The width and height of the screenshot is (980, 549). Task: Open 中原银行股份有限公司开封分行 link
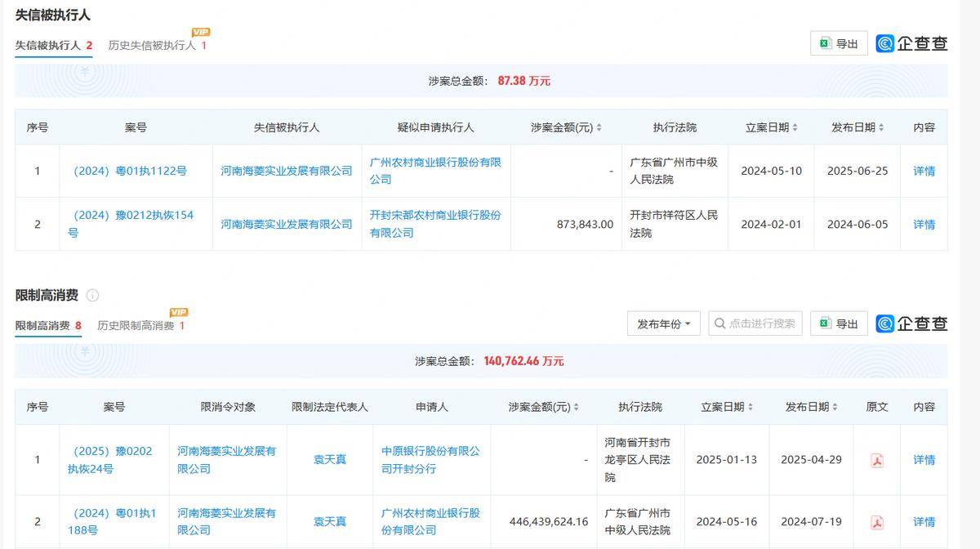coord(431,460)
